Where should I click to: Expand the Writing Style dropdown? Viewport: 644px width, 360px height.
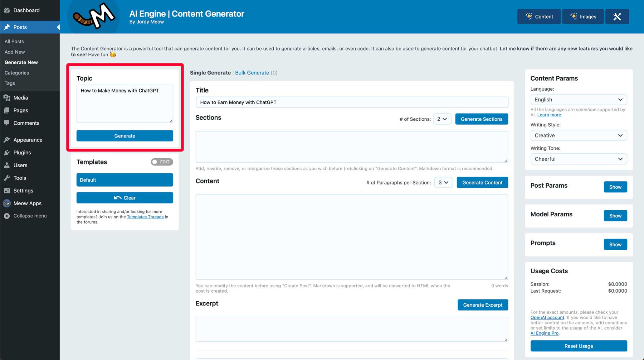(x=578, y=135)
